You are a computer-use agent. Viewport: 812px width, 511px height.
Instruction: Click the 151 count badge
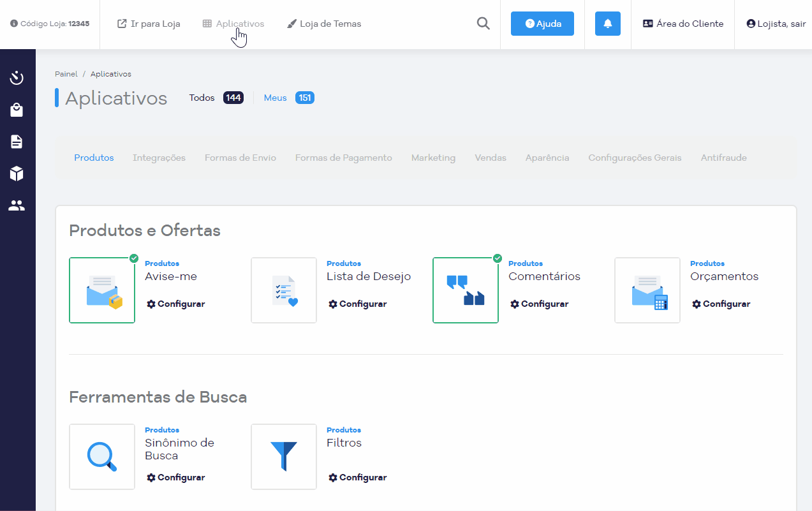point(305,98)
